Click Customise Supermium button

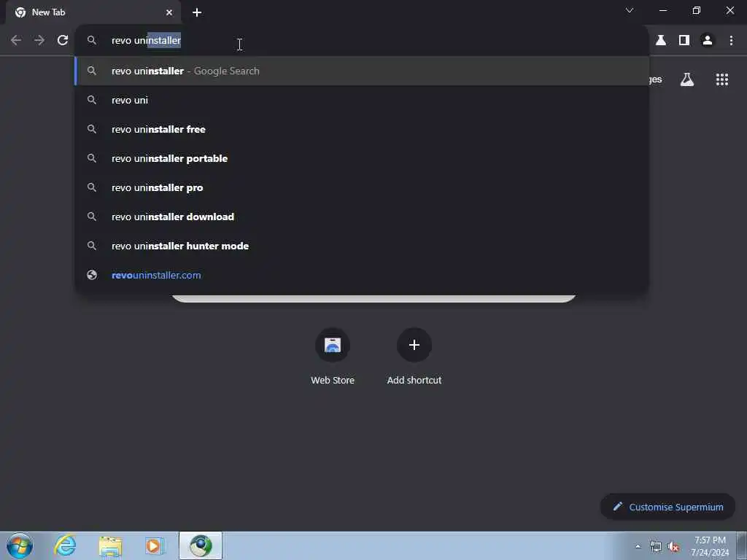click(x=668, y=507)
